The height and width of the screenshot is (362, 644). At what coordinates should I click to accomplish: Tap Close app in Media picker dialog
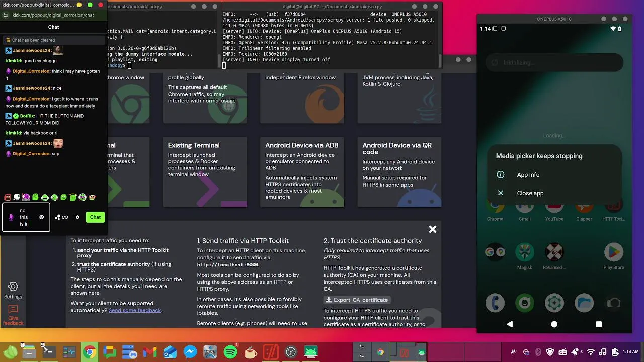530,193
